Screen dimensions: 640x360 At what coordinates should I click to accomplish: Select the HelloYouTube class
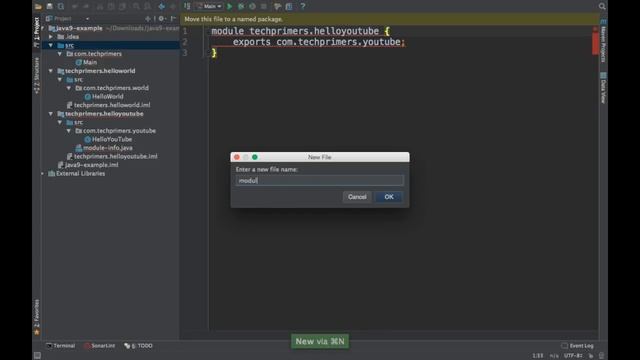click(x=108, y=140)
